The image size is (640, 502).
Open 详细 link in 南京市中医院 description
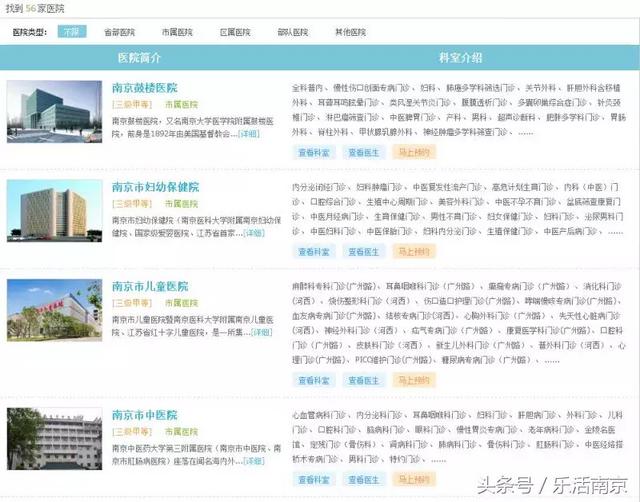(x=254, y=461)
